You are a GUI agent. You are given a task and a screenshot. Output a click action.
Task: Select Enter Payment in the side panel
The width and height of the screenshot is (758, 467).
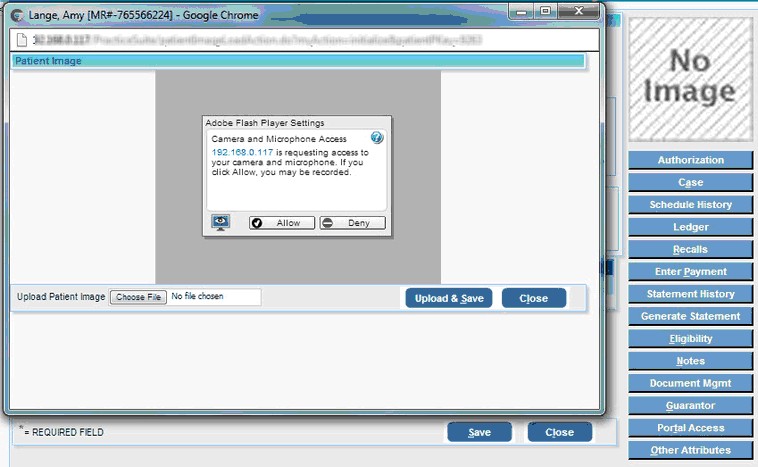click(x=690, y=272)
